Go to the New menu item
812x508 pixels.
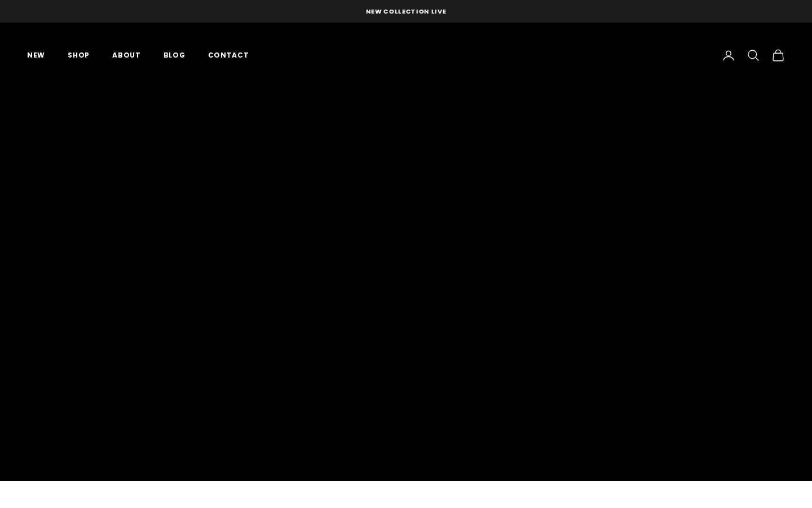[36, 55]
